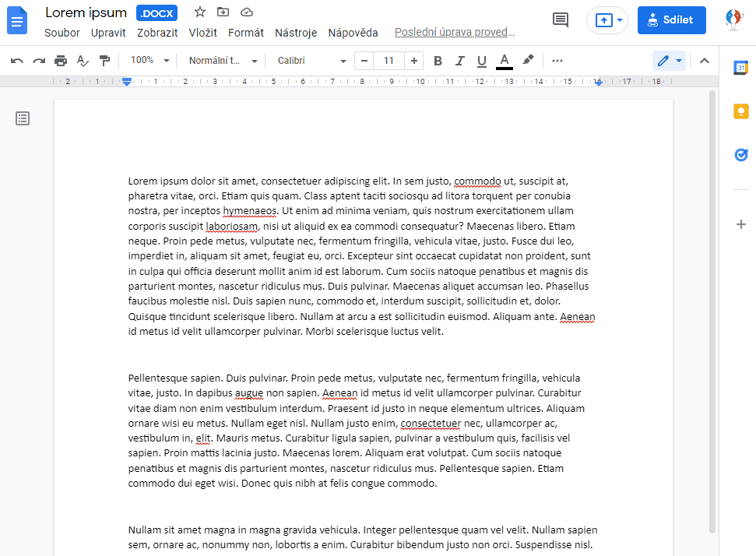Image resolution: width=756 pixels, height=556 pixels.
Task: Open the text color picker
Action: click(504, 61)
